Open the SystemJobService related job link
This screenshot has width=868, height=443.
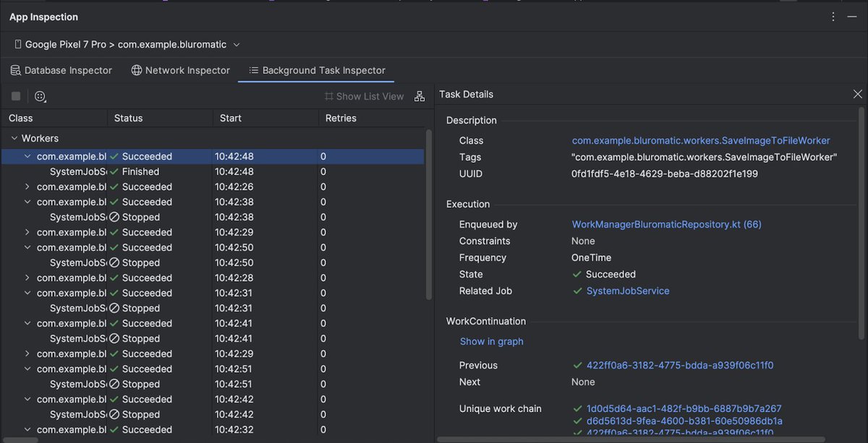(626, 291)
